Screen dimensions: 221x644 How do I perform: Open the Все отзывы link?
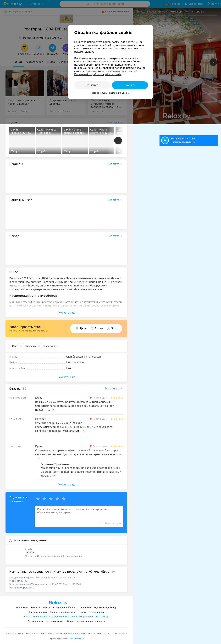click(113, 388)
